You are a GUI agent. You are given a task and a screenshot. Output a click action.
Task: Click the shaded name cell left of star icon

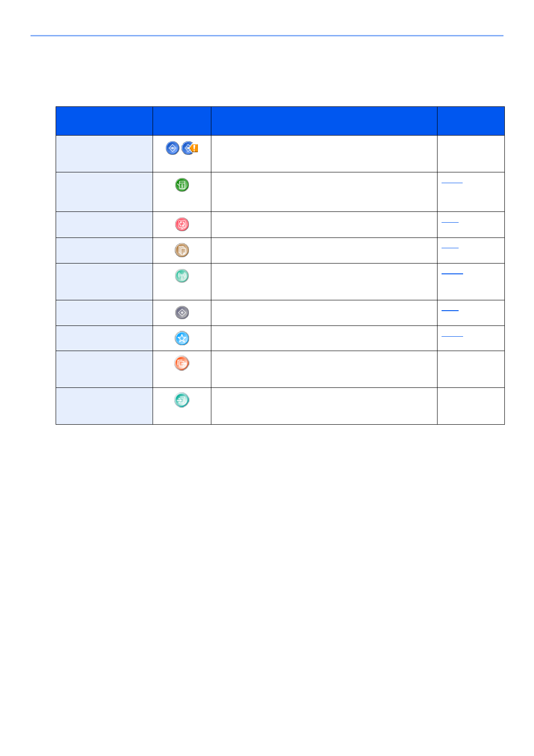pyautogui.click(x=104, y=338)
